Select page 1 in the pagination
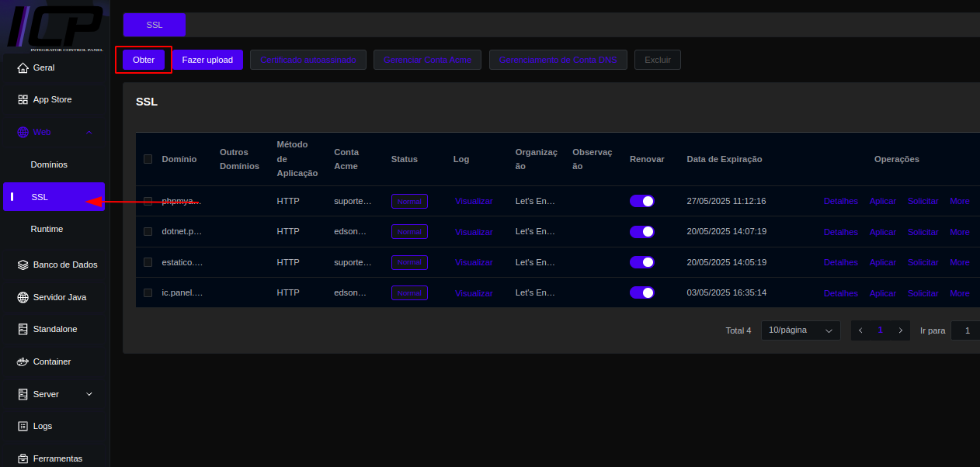This screenshot has height=467, width=980. pos(881,330)
